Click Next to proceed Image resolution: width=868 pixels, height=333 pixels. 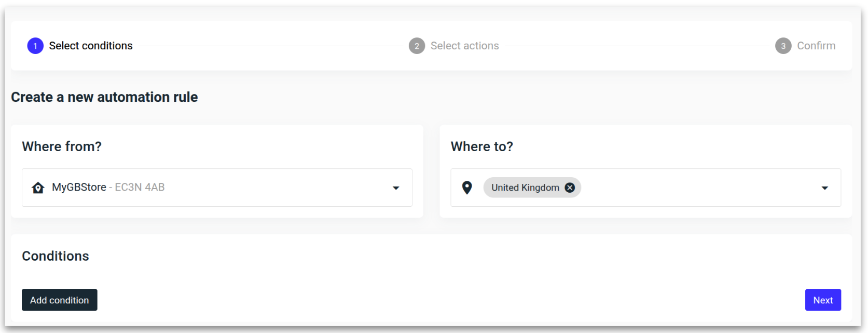[x=823, y=300]
